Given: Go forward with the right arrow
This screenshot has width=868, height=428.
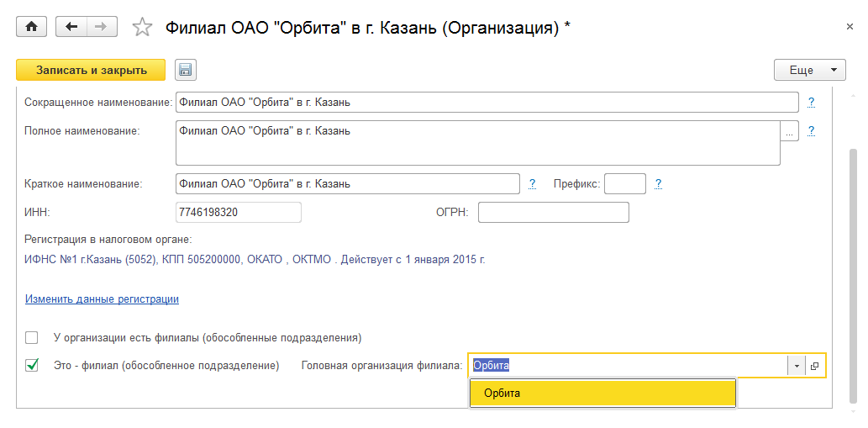Looking at the screenshot, I should 101,27.
